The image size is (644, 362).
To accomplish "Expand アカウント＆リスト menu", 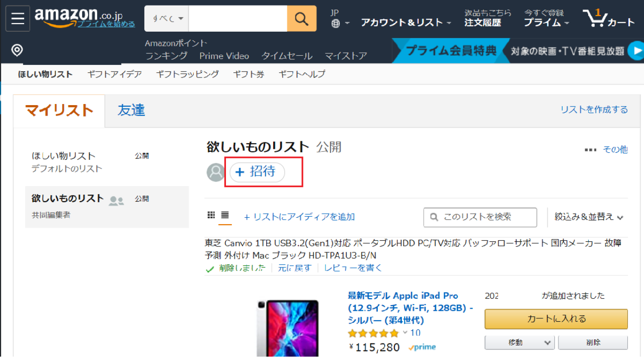I will pos(406,22).
